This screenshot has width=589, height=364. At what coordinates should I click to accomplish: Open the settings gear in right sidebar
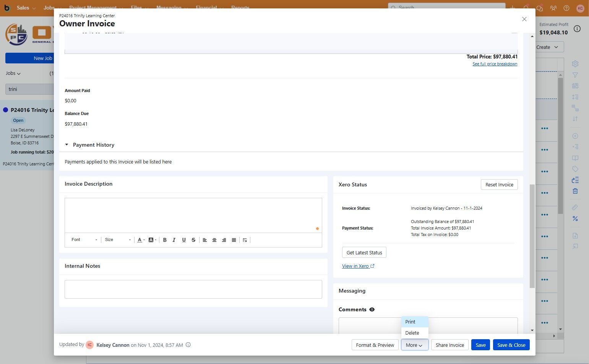575,64
